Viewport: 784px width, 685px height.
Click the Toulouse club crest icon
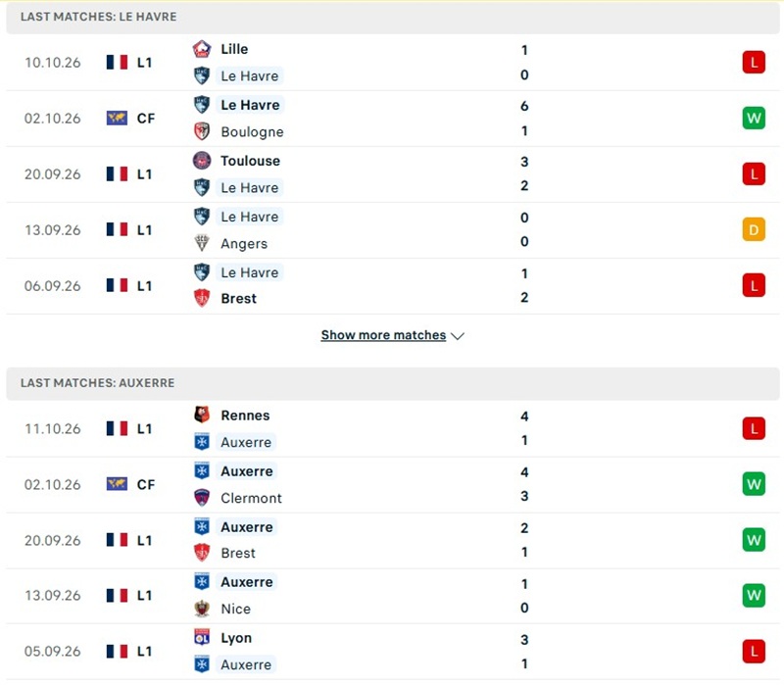click(202, 161)
